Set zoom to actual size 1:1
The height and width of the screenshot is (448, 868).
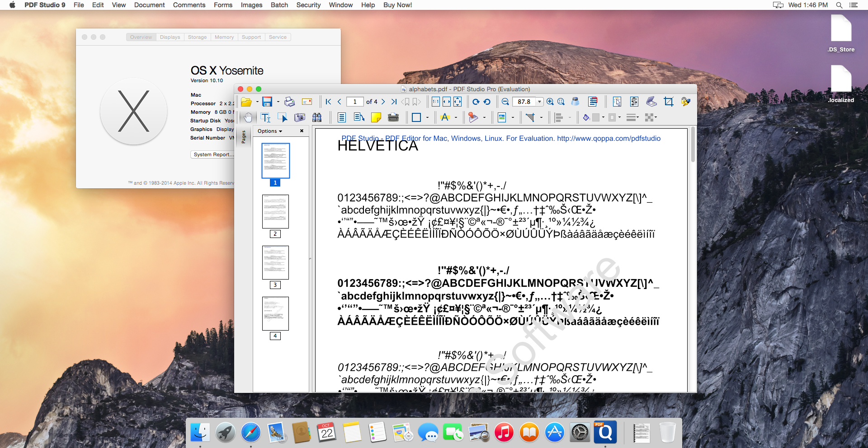[435, 102]
